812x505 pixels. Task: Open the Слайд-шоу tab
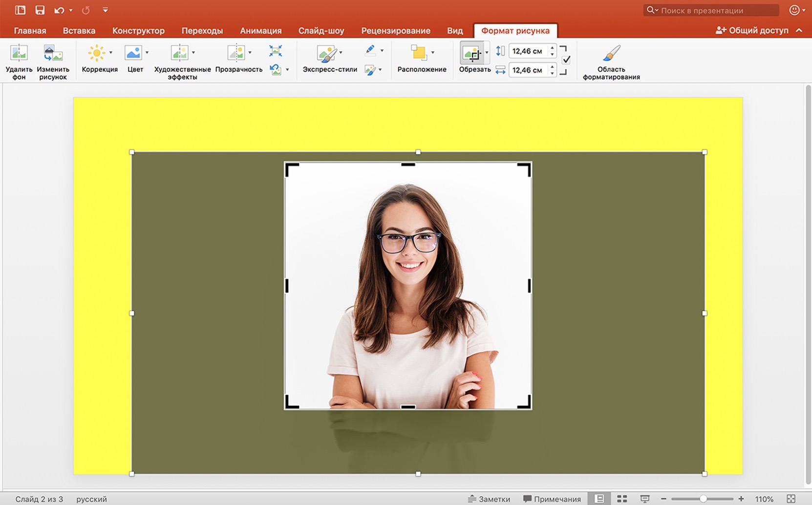tap(321, 30)
